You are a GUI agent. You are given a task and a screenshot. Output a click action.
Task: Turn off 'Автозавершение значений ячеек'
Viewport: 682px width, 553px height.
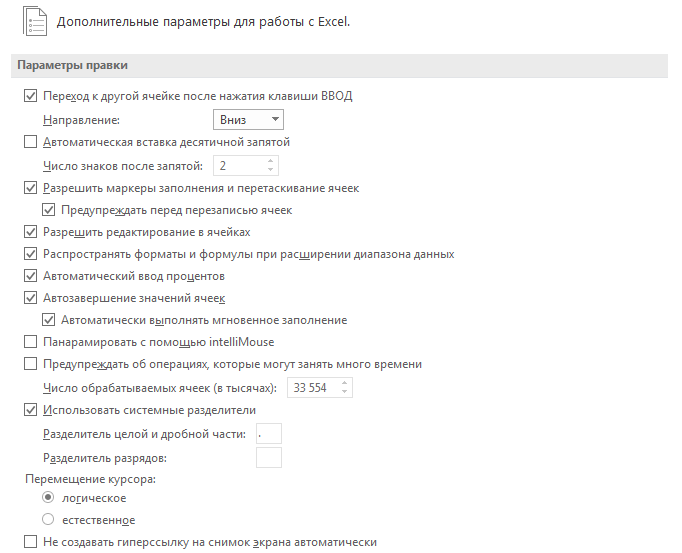coord(30,298)
